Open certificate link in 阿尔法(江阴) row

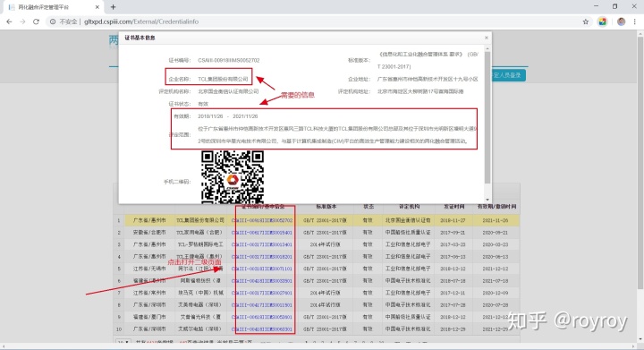coord(262,269)
